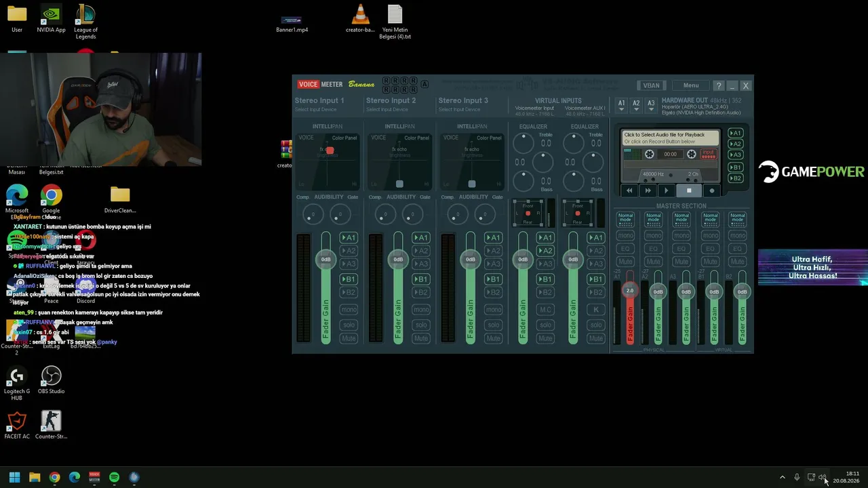Screen dimensions: 868x488
Task: Toggle EQ on master bus A3
Action: click(682, 249)
